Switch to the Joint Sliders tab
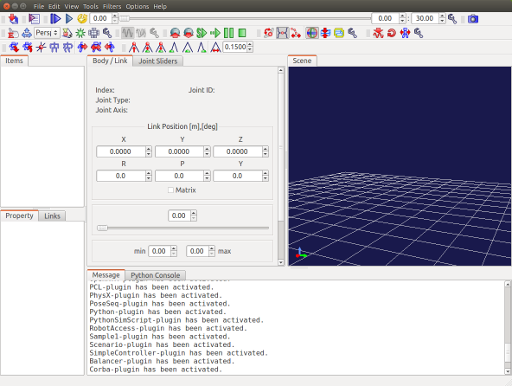 tap(158, 61)
